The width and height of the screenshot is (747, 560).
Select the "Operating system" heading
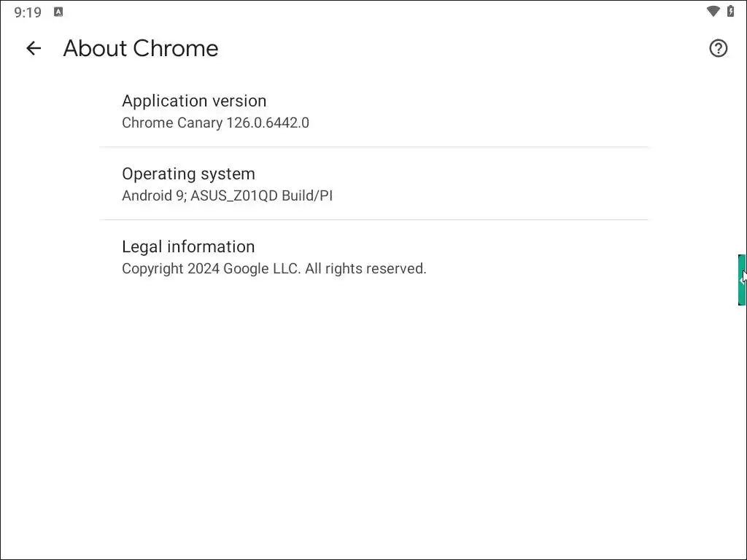[x=188, y=174]
